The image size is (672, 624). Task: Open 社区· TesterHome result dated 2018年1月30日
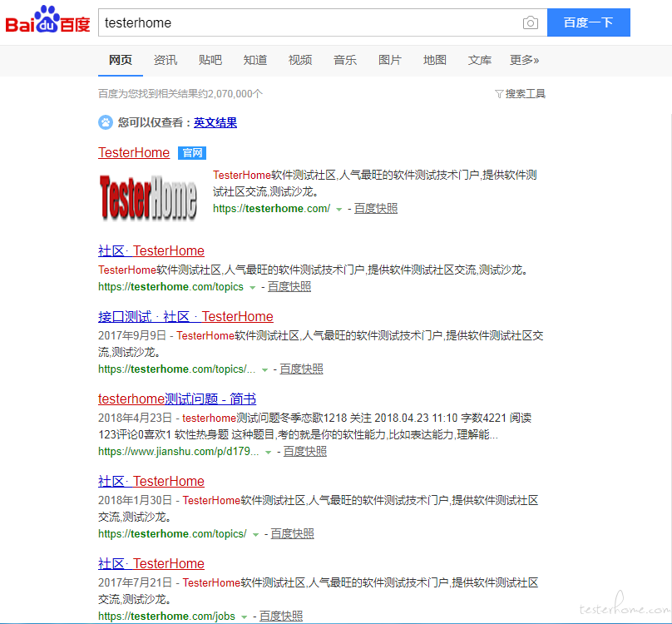pos(151,481)
